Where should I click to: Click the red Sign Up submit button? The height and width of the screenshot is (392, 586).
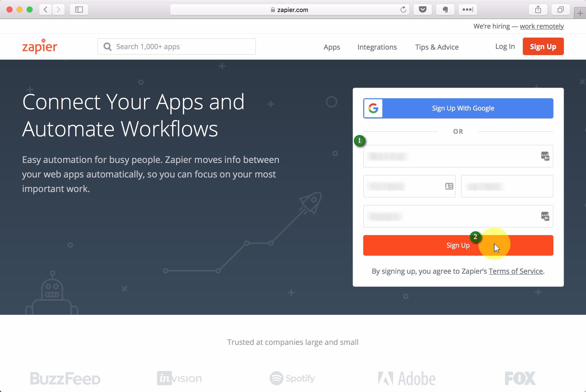click(458, 245)
